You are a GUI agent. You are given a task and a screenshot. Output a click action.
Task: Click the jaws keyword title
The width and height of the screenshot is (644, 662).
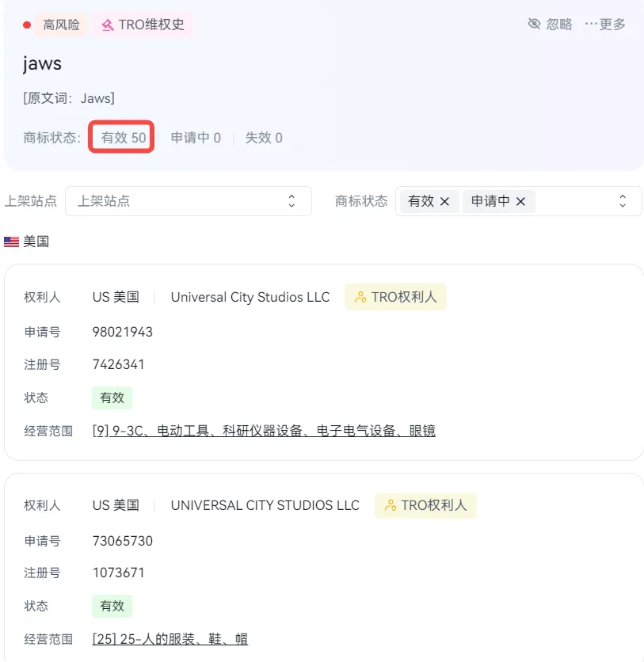[x=42, y=64]
